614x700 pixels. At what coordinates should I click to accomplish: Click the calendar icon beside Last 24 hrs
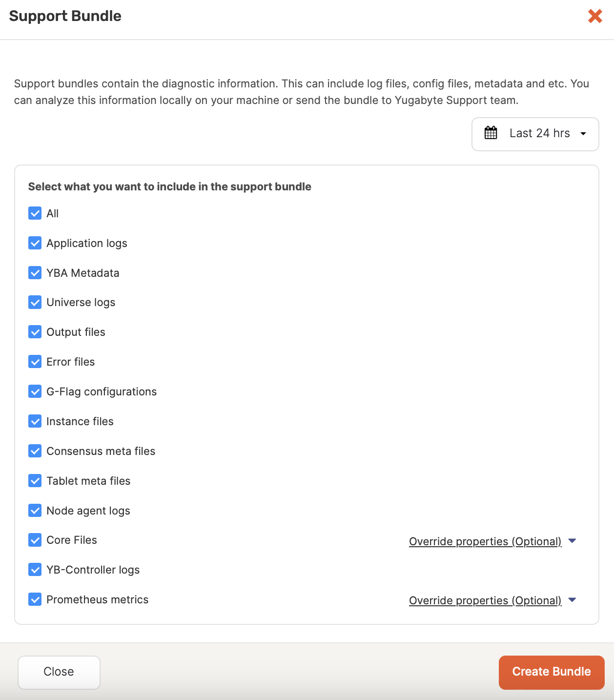(x=491, y=133)
